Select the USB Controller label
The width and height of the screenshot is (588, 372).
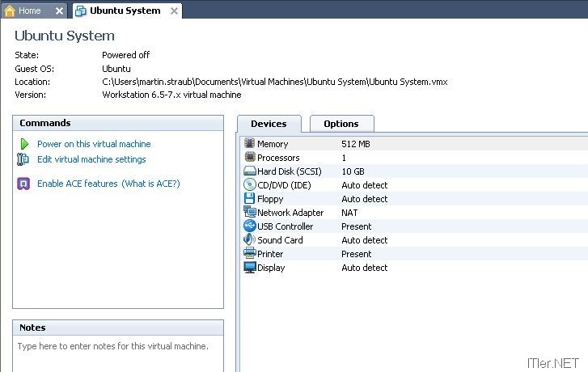(x=285, y=226)
